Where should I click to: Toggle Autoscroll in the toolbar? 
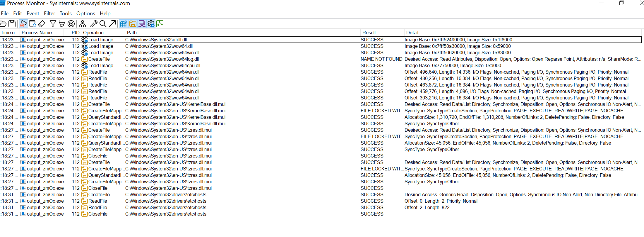point(32,24)
